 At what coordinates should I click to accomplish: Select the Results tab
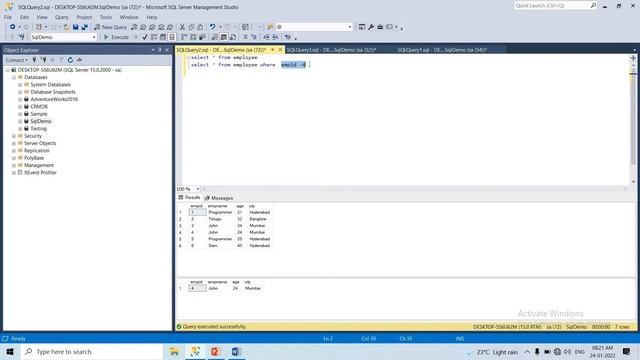pyautogui.click(x=189, y=198)
